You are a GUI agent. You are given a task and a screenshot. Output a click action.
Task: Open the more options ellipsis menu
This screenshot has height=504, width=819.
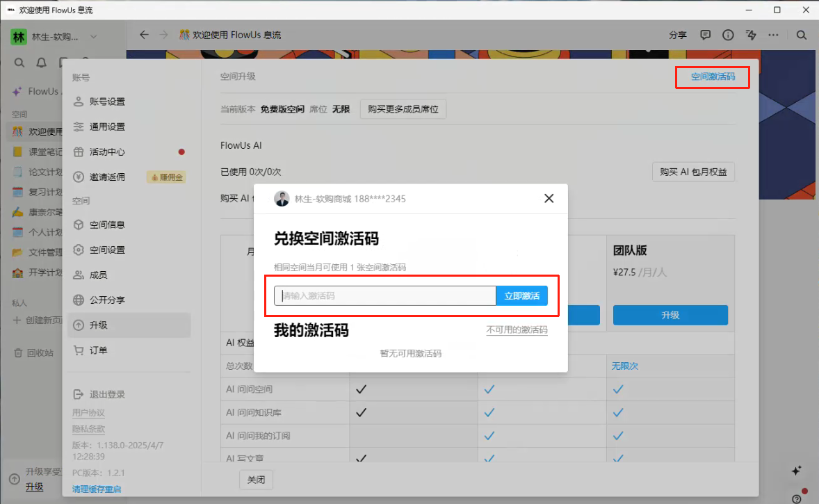tap(774, 35)
